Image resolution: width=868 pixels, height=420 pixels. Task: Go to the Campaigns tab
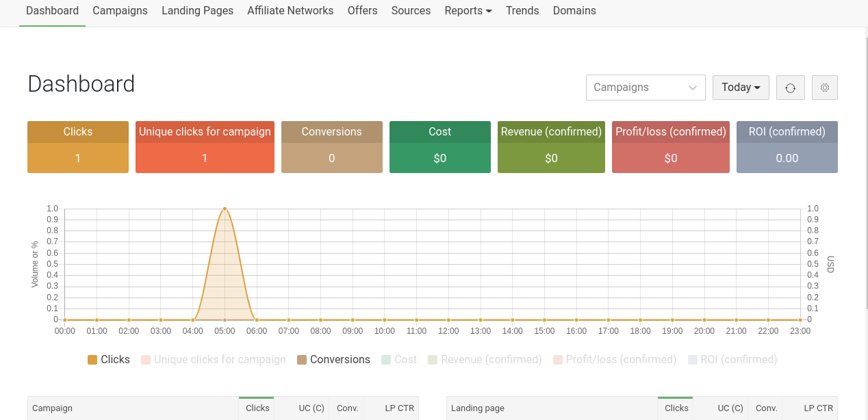[x=120, y=11]
